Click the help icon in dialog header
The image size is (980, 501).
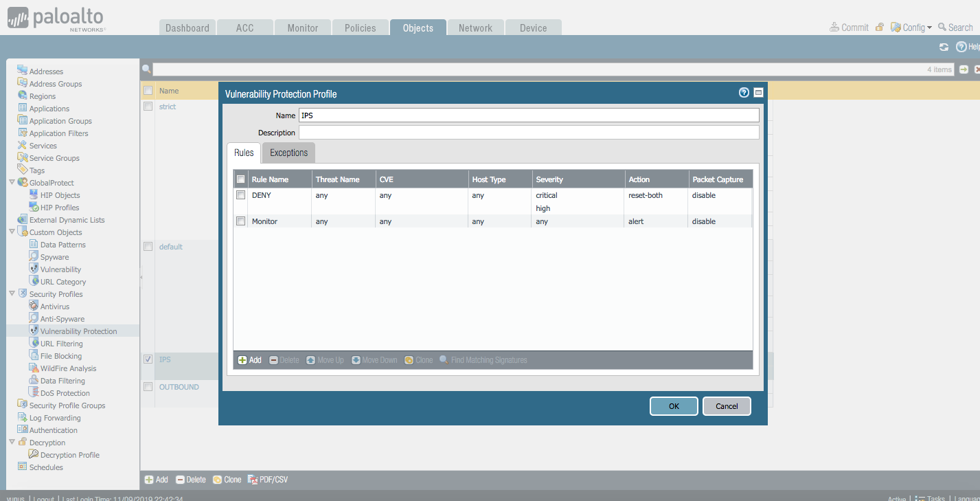coord(744,93)
